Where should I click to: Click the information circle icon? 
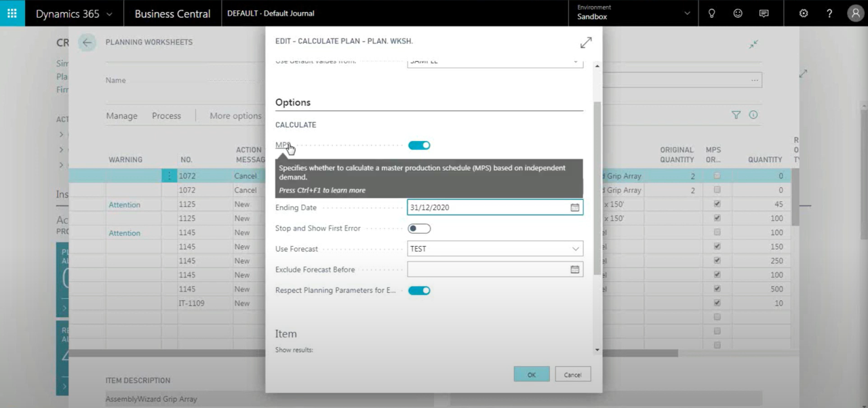[x=753, y=115]
